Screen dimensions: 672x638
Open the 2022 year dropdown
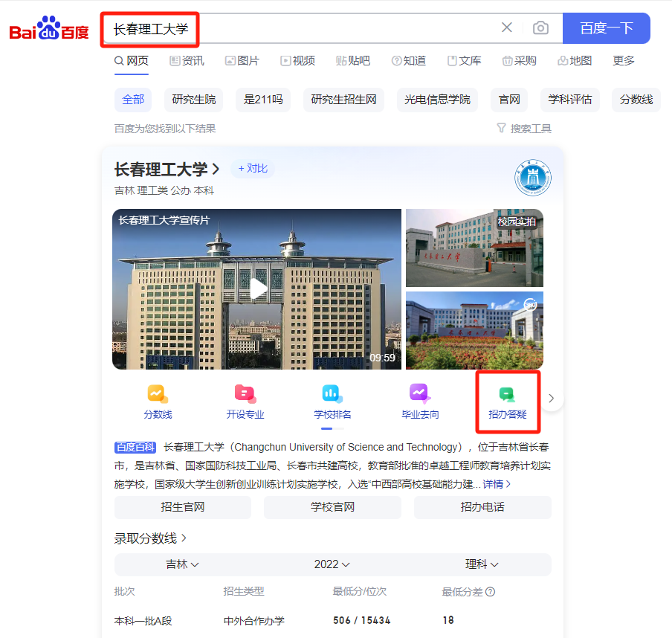(x=332, y=564)
